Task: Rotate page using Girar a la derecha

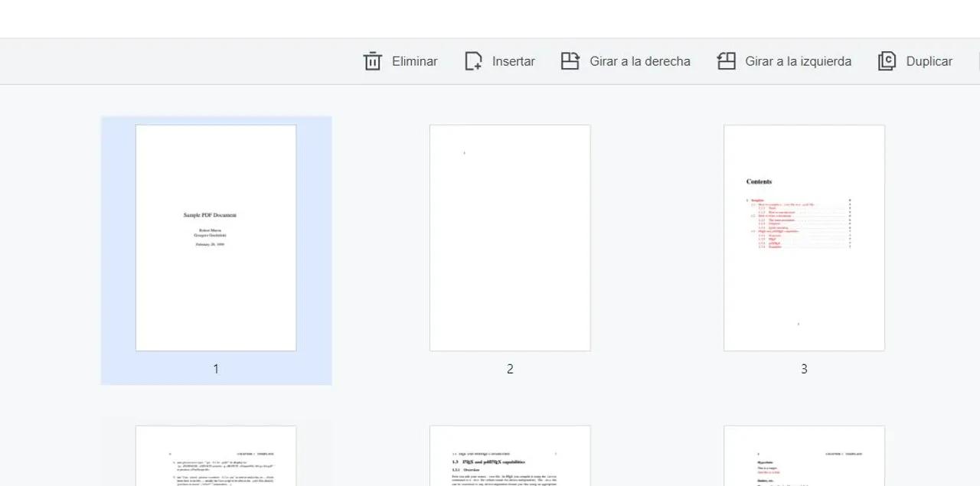Action: click(640, 61)
